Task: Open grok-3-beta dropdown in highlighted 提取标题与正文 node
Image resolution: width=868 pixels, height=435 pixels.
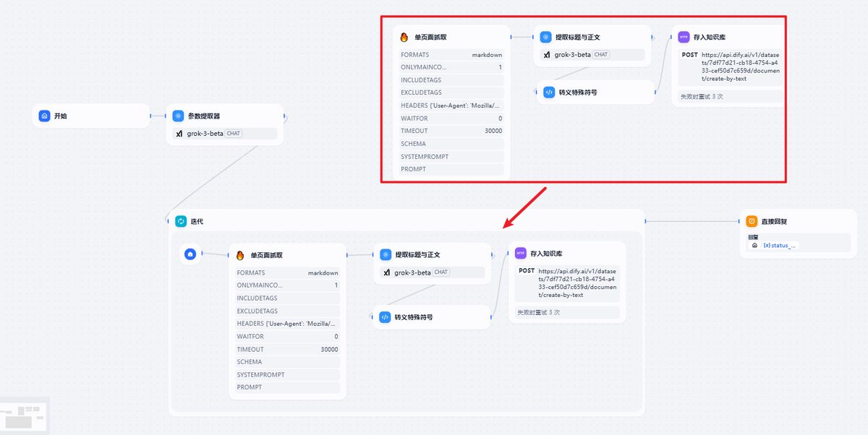Action: [592, 54]
